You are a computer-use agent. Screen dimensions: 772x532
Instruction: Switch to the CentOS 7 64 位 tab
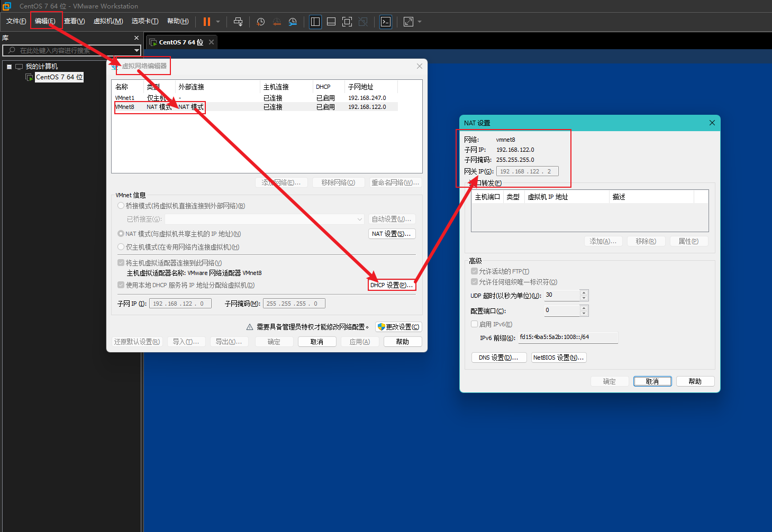click(x=181, y=42)
